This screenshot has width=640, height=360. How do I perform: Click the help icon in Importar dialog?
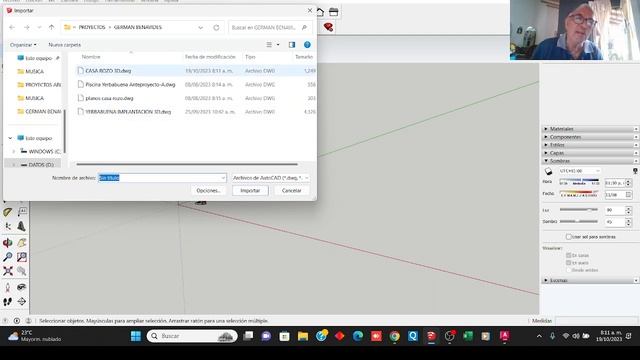[307, 44]
